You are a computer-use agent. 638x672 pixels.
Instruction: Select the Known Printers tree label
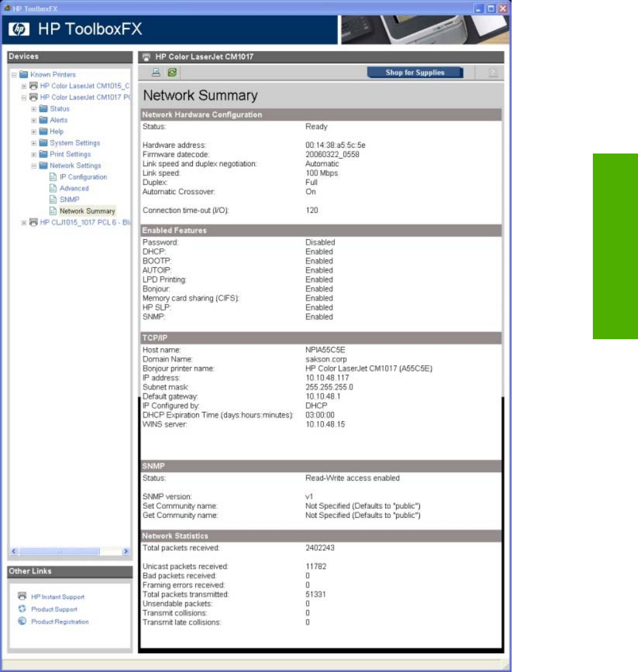pyautogui.click(x=53, y=75)
